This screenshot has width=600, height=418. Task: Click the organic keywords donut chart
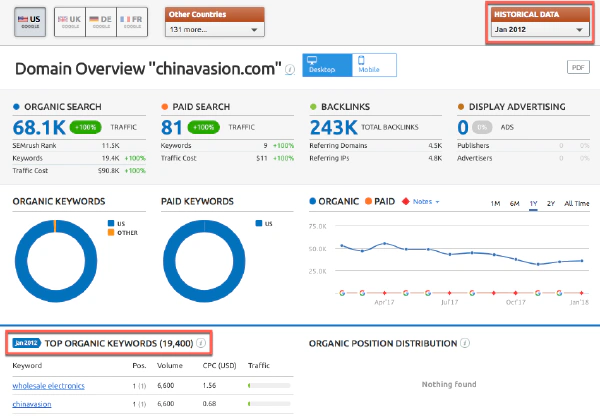(56, 261)
